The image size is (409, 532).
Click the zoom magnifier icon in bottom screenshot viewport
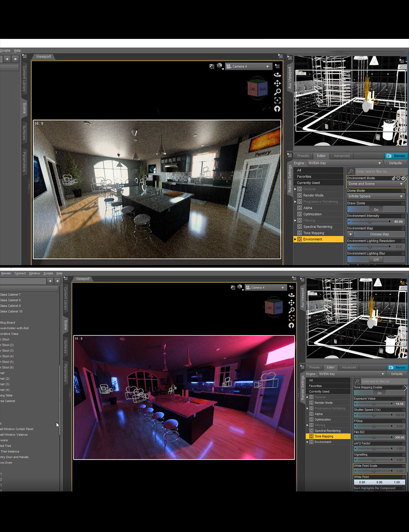coord(291,310)
